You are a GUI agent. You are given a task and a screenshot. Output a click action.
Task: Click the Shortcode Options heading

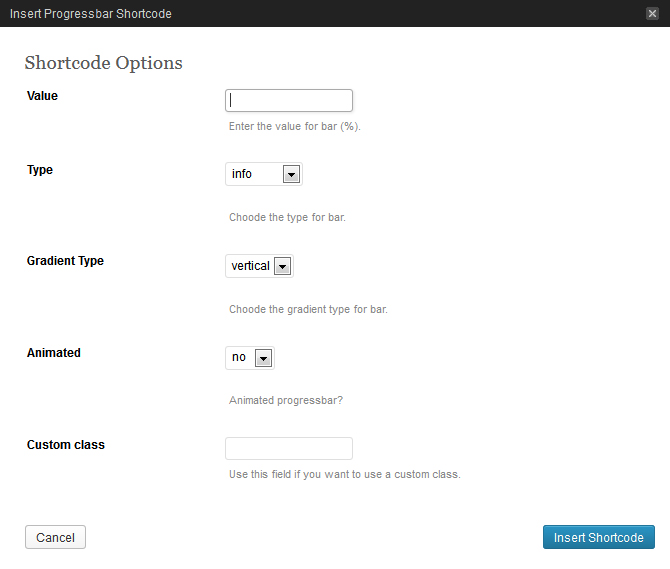coord(103,63)
